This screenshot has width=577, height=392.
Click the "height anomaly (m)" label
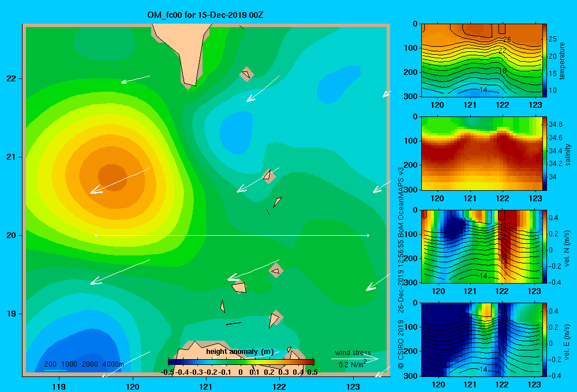(239, 352)
